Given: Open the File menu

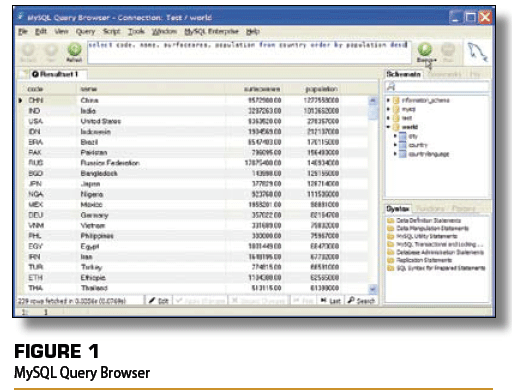Looking at the screenshot, I should [23, 31].
